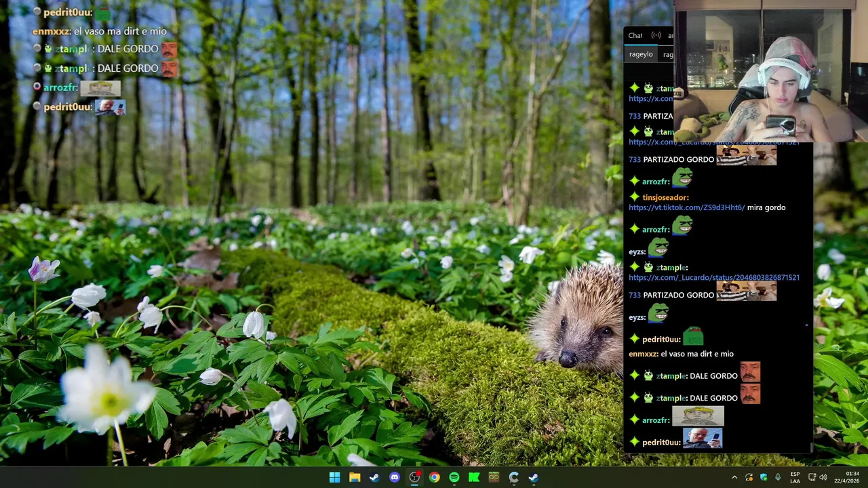This screenshot has width=868, height=488.
Task: Click username enmxxz in the chat window
Action: [644, 354]
